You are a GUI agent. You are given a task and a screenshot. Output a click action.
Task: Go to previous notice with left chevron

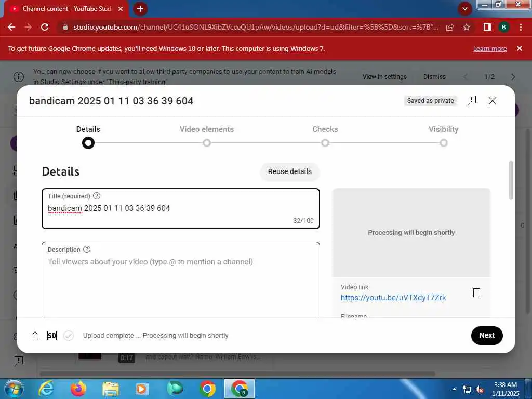point(465,77)
